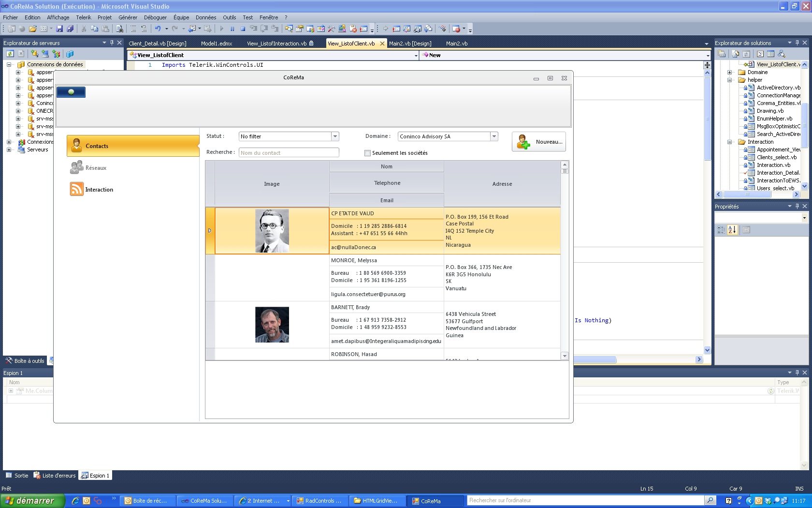The width and height of the screenshot is (812, 508).
Task: Click the Find in Files toolbar icon
Action: (119, 29)
